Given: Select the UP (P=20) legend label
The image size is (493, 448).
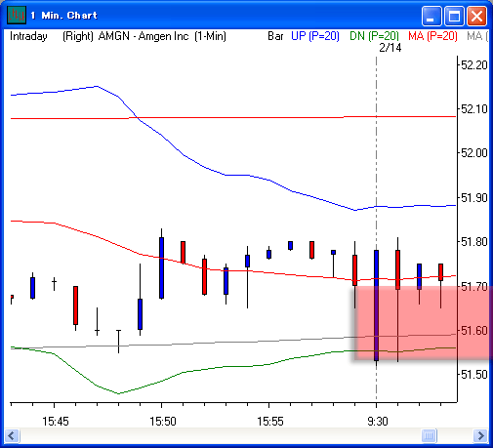Looking at the screenshot, I should tap(315, 36).
